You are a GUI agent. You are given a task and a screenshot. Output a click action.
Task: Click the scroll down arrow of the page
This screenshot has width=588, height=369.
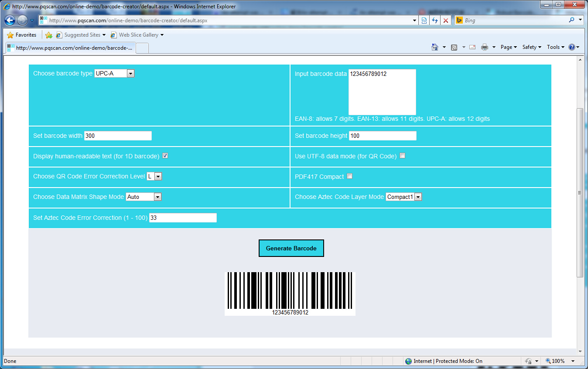point(580,352)
